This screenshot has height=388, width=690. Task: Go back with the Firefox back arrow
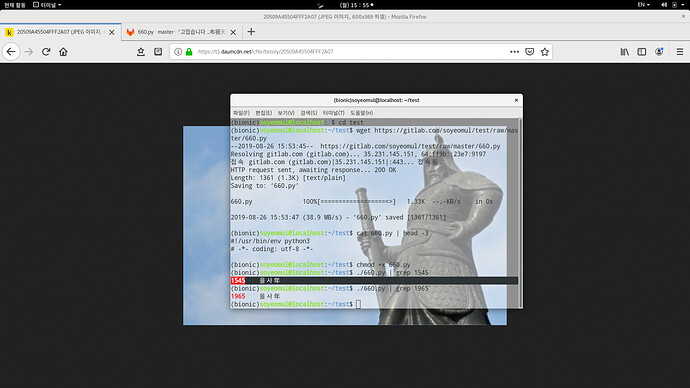pyautogui.click(x=11, y=52)
